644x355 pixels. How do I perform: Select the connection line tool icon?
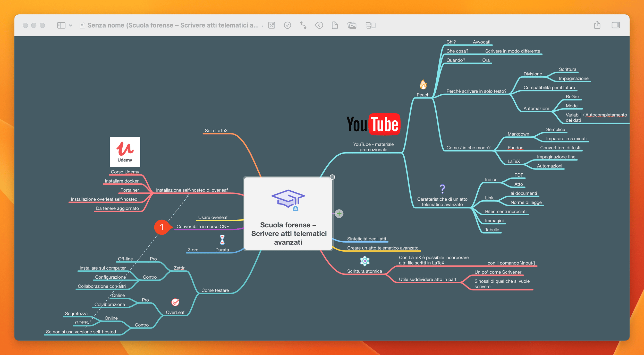303,25
